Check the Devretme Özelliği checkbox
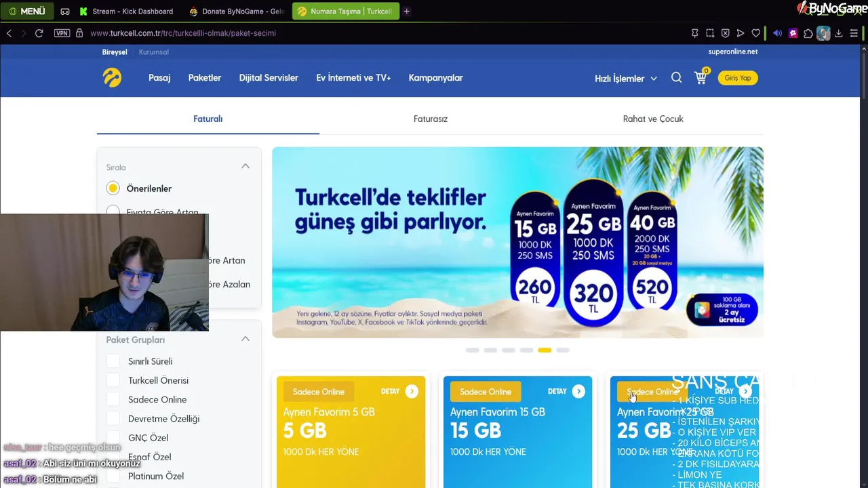The height and width of the screenshot is (488, 868). [113, 418]
